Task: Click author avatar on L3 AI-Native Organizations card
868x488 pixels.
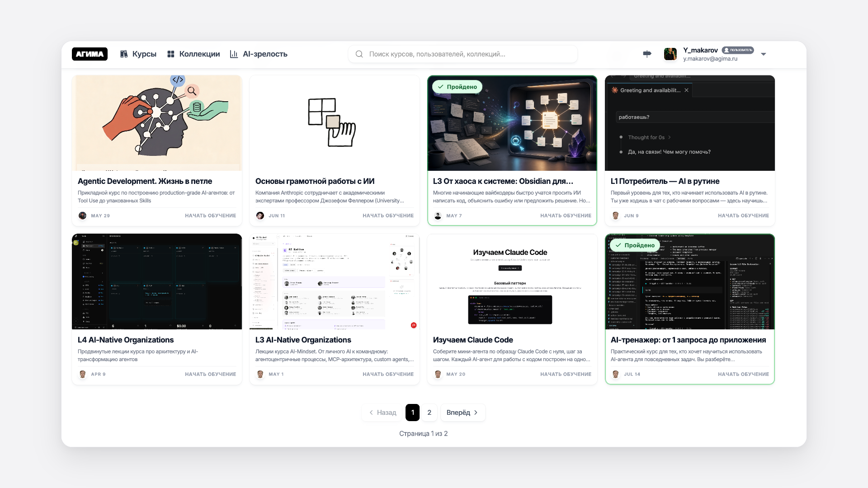Action: click(260, 374)
